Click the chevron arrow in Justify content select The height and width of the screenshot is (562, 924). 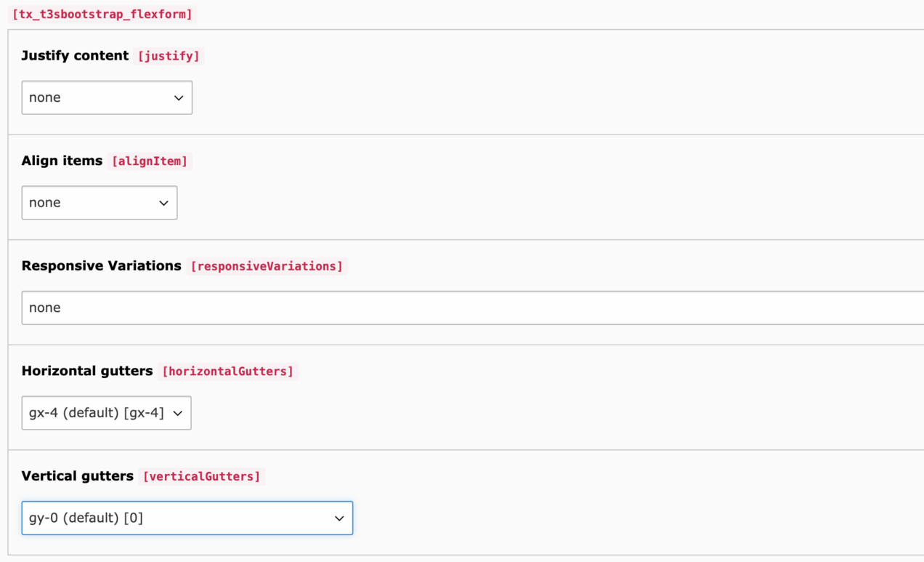click(x=179, y=98)
